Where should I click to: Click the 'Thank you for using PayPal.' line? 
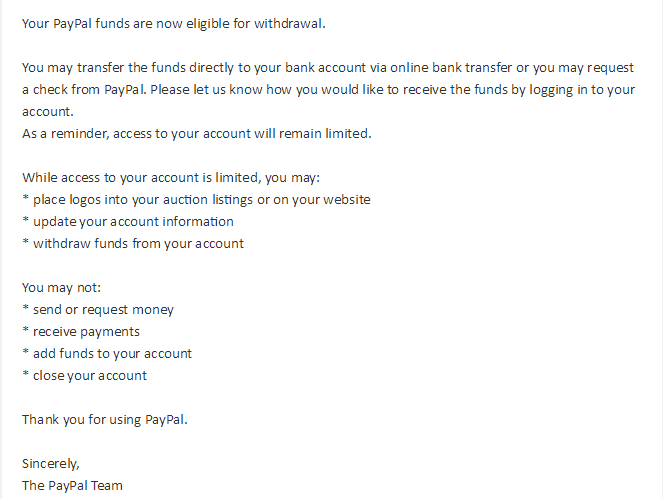pyautogui.click(x=105, y=420)
